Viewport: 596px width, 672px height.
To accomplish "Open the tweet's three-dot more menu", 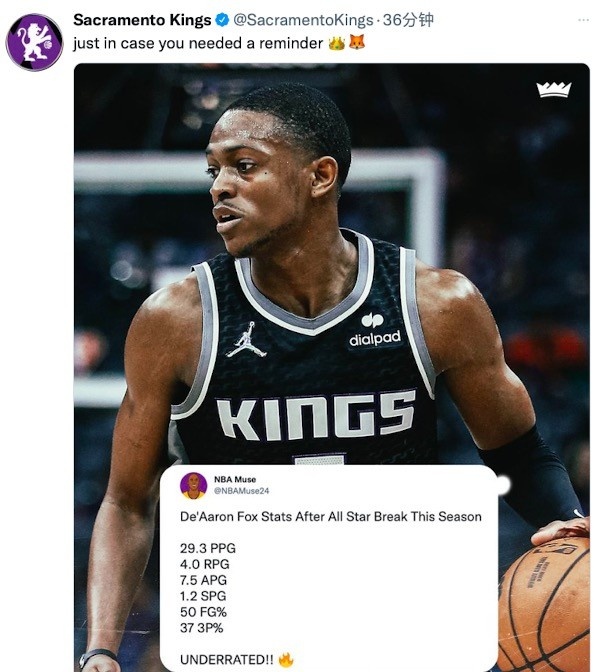I will click(583, 20).
